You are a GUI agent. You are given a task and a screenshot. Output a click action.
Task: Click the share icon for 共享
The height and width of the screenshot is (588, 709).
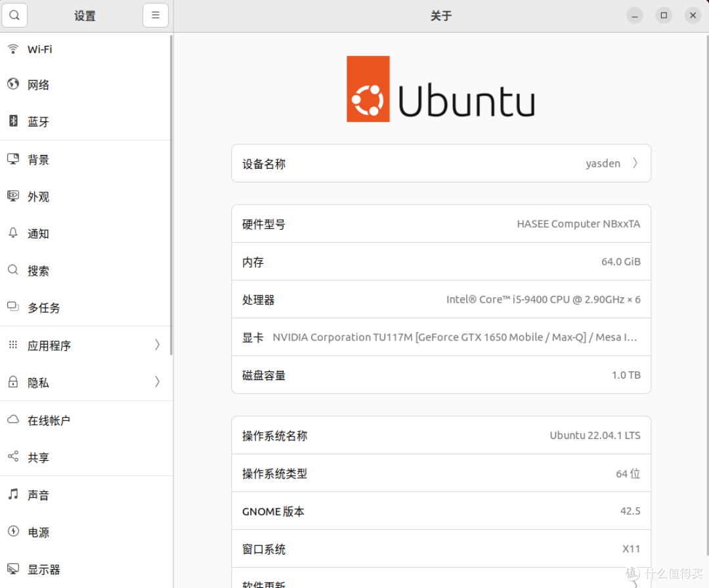[x=13, y=457]
